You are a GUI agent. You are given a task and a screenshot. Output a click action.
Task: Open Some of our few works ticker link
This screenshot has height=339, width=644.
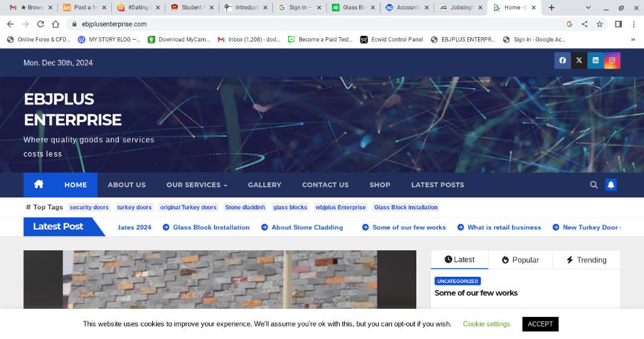pos(409,227)
